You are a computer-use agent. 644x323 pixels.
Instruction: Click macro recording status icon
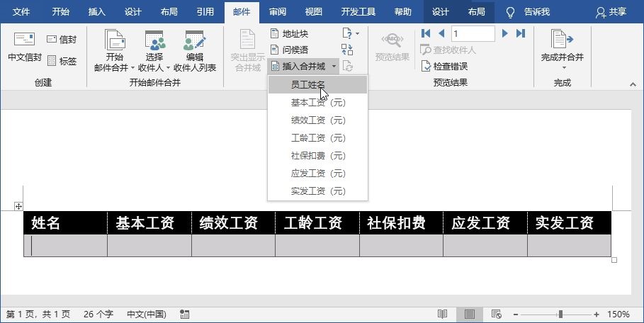pyautogui.click(x=185, y=314)
